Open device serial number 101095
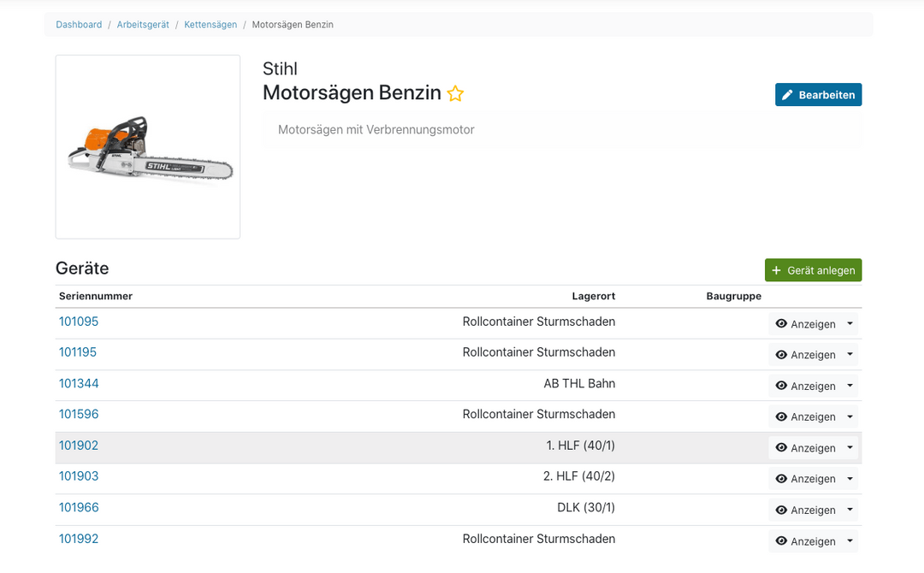 (x=79, y=322)
